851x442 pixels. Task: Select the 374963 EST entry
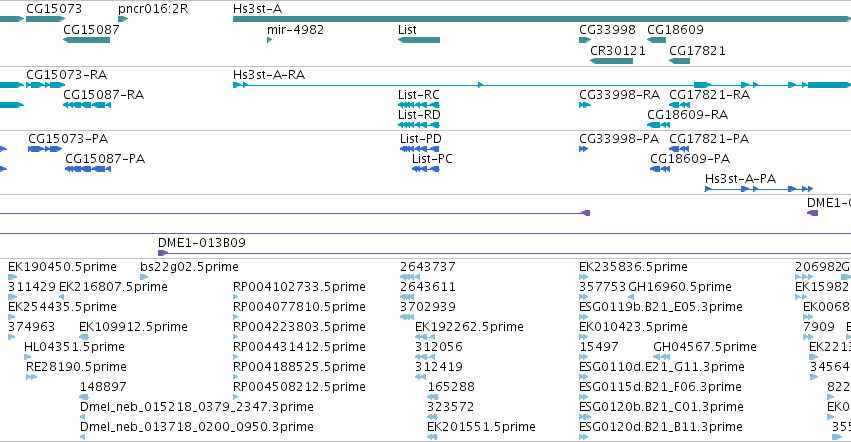[x=31, y=327]
